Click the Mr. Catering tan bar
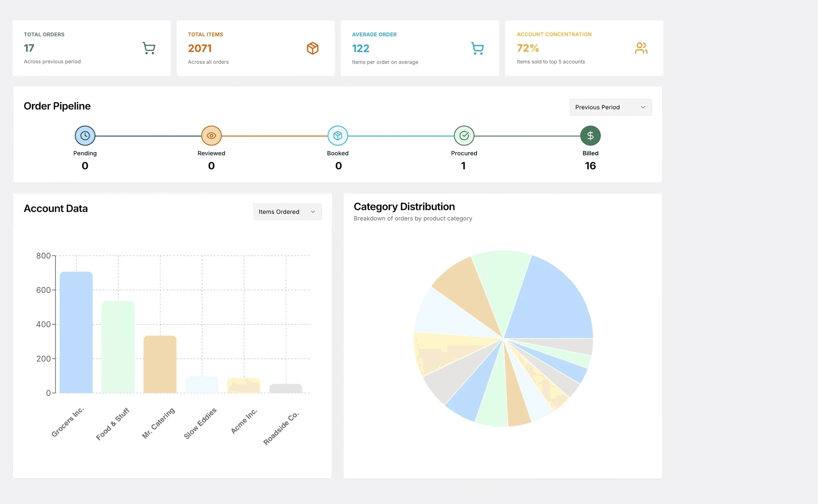Screen dimensions: 818x504 (x=160, y=364)
